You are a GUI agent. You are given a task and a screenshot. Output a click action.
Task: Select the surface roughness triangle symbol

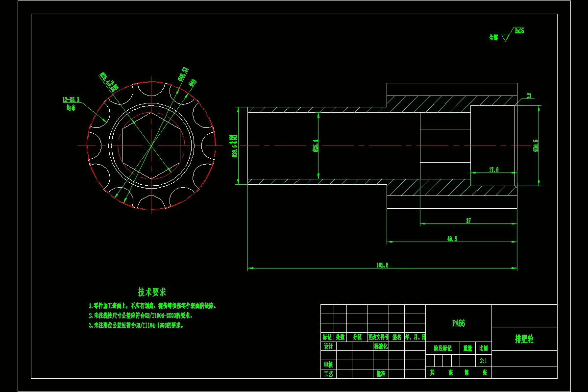coord(506,38)
